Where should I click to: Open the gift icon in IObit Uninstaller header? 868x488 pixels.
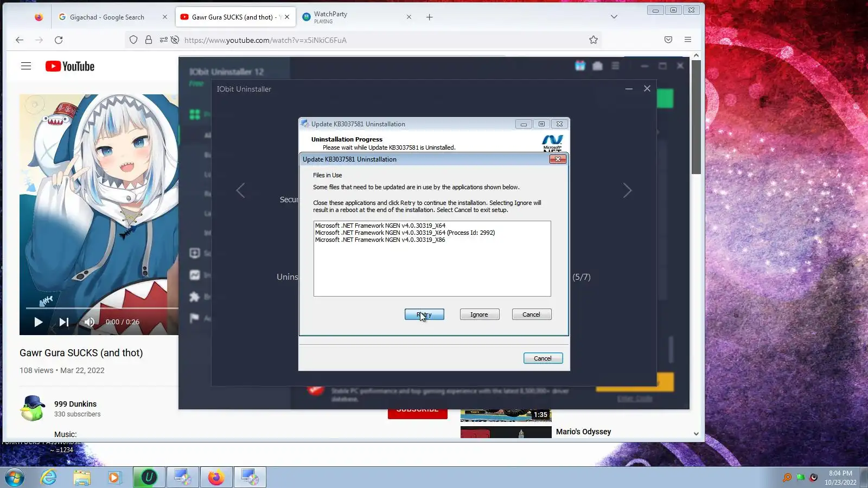(580, 66)
